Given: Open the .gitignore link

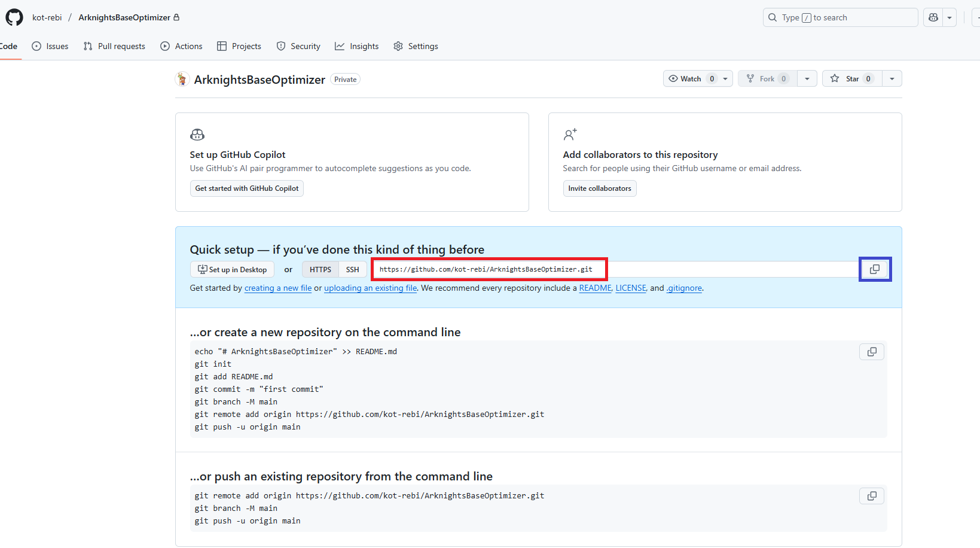Looking at the screenshot, I should (x=684, y=288).
